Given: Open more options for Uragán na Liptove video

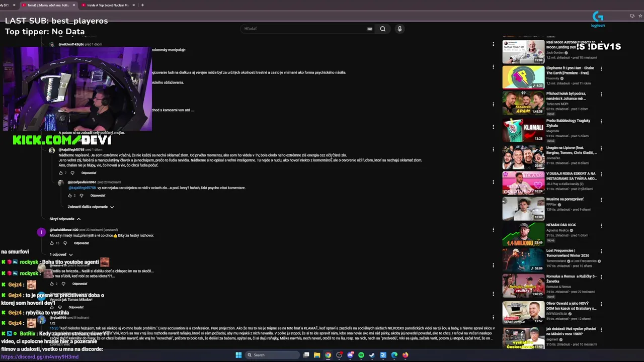Looking at the screenshot, I should coord(601,149).
